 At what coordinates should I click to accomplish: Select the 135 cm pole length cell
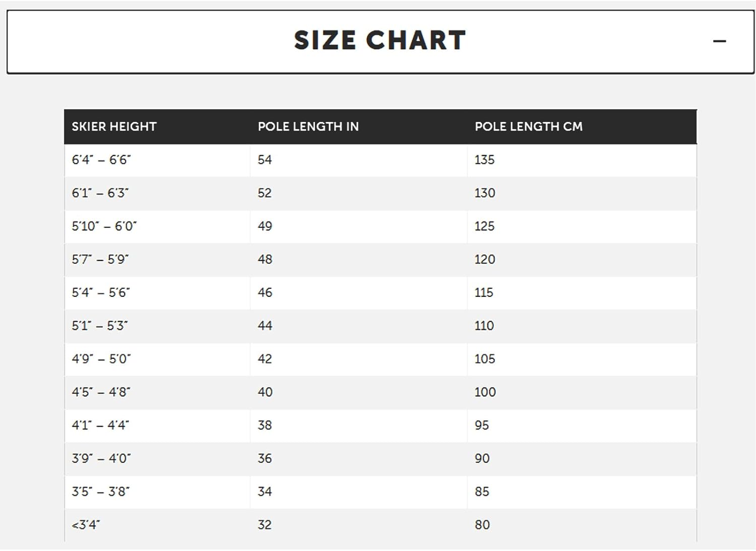[484, 160]
